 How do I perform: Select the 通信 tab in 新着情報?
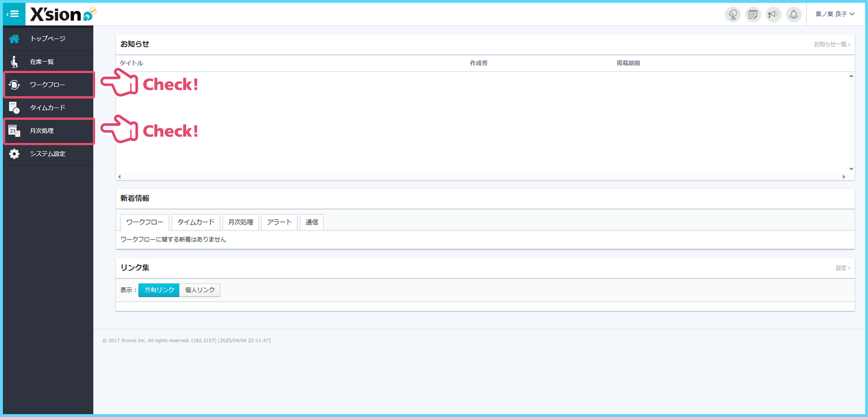point(311,222)
